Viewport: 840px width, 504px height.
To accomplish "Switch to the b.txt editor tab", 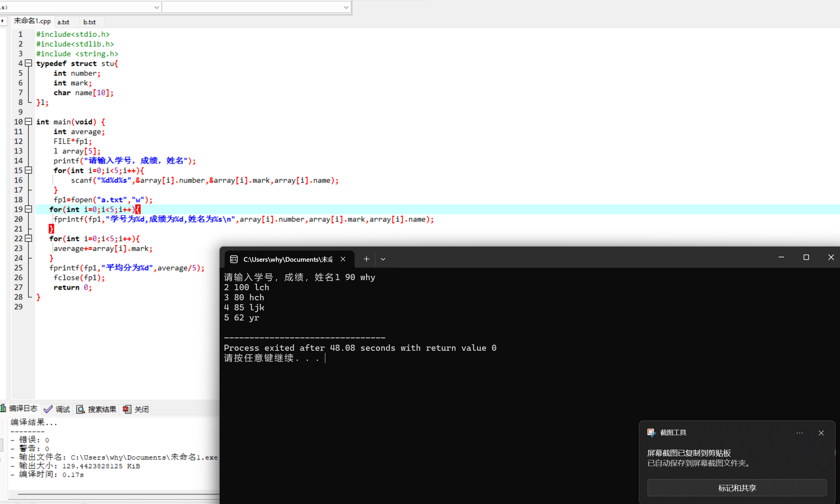I will [x=89, y=22].
